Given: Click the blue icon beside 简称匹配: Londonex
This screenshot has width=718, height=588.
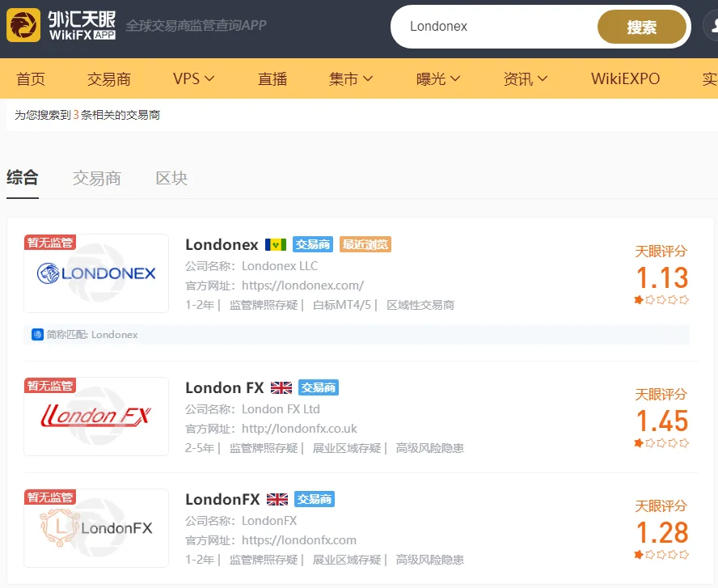Looking at the screenshot, I should pyautogui.click(x=37, y=335).
